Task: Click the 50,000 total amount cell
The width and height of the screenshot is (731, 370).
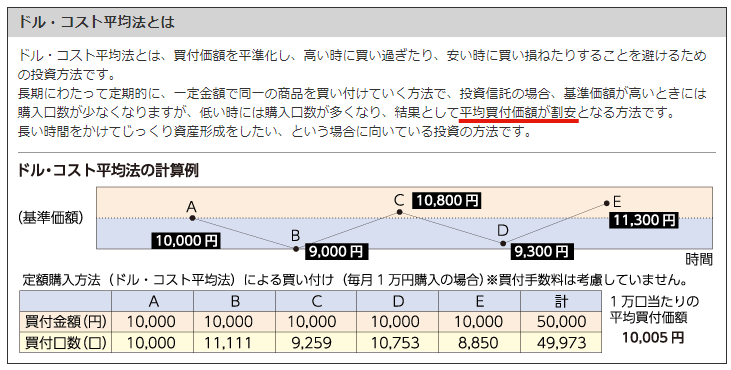Action: pyautogui.click(x=561, y=322)
